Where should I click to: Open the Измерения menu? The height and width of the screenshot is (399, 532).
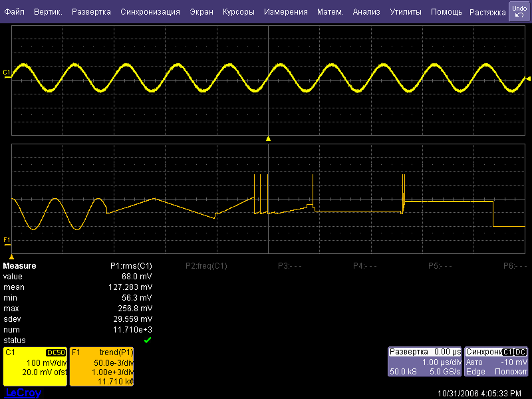click(285, 12)
